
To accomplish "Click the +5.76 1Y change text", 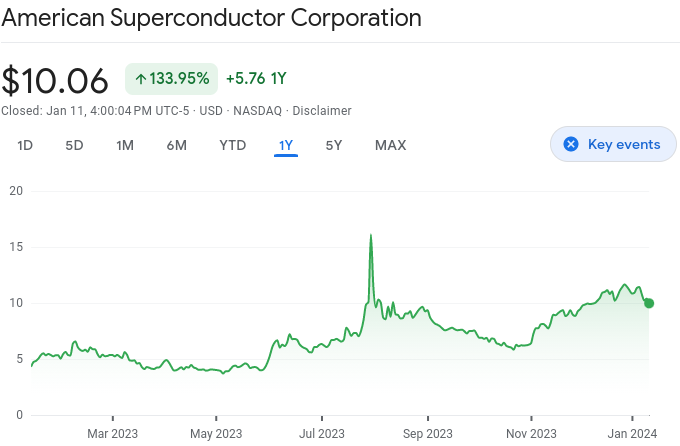I will click(x=256, y=78).
